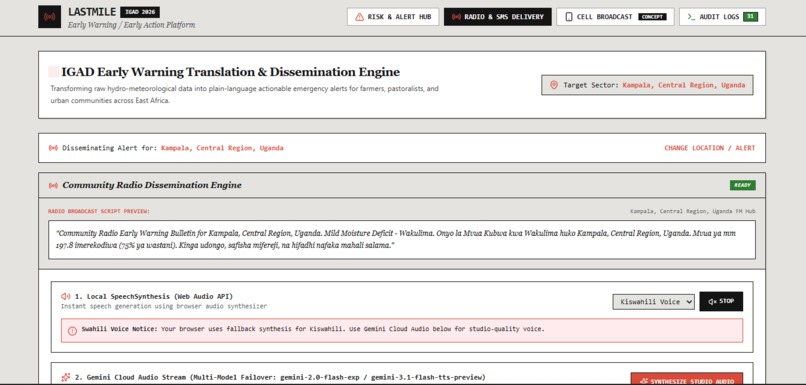Switch to Radio & SMS Delivery tab
This screenshot has height=385, width=806.
tap(498, 16)
